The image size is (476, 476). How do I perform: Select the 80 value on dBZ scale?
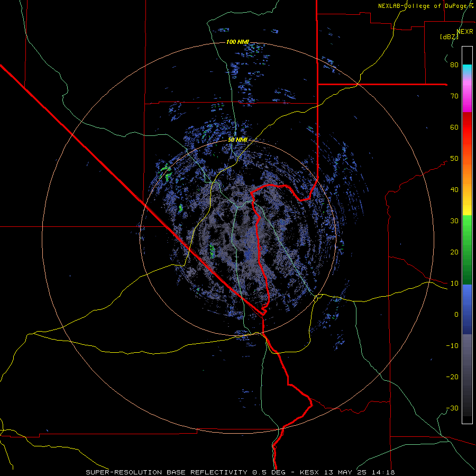(454, 65)
